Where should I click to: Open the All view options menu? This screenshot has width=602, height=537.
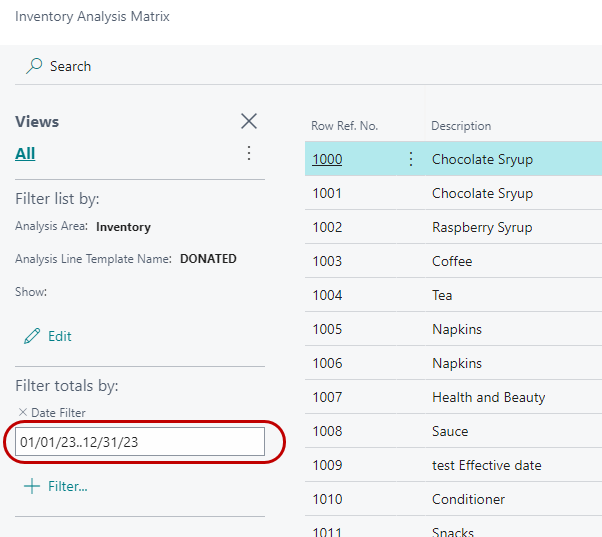249,153
